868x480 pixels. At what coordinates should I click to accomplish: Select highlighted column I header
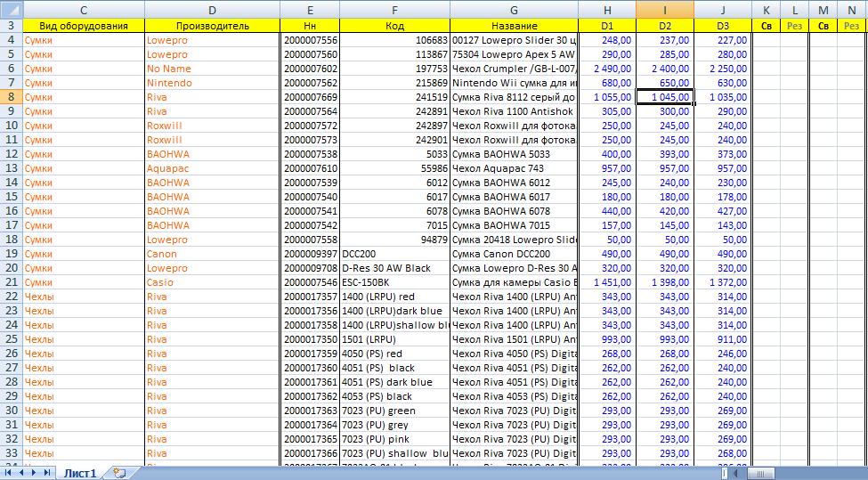[665, 10]
